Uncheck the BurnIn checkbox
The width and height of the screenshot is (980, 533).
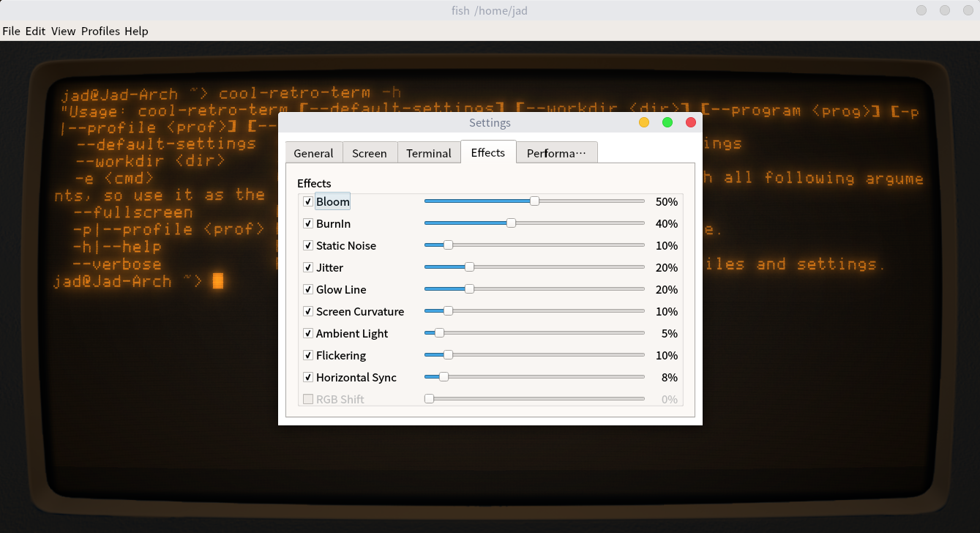(x=308, y=223)
